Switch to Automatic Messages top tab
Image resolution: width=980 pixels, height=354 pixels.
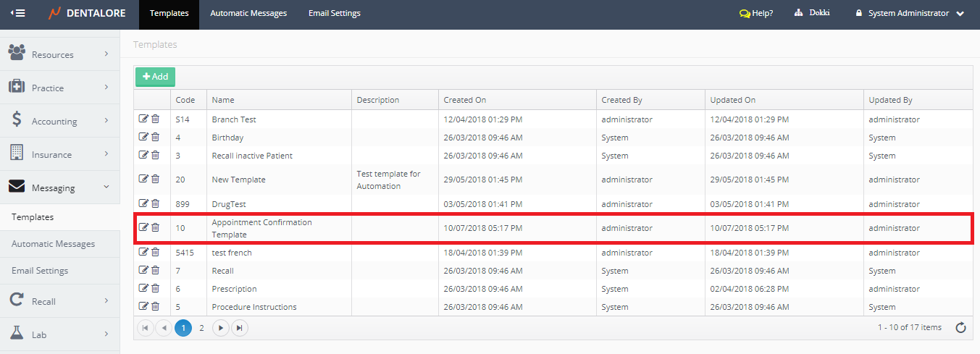coord(248,13)
